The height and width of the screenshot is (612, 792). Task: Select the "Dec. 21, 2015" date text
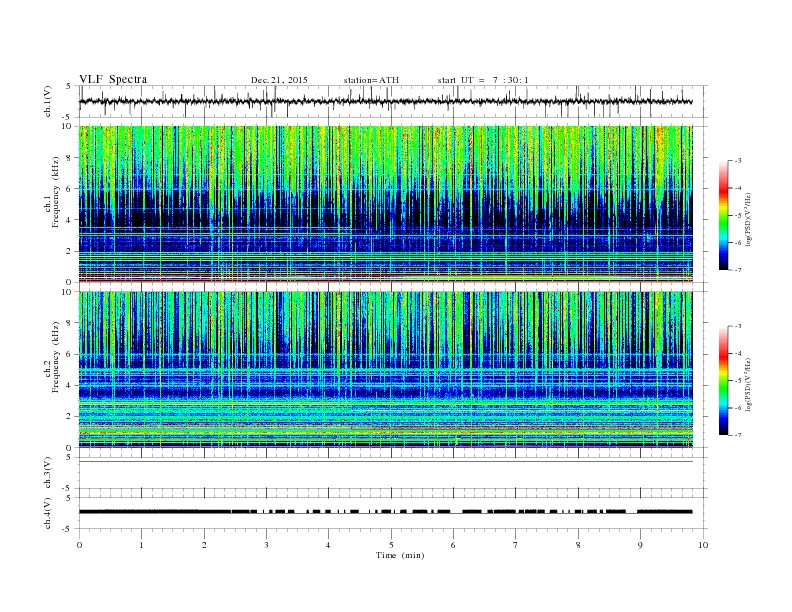pos(279,80)
